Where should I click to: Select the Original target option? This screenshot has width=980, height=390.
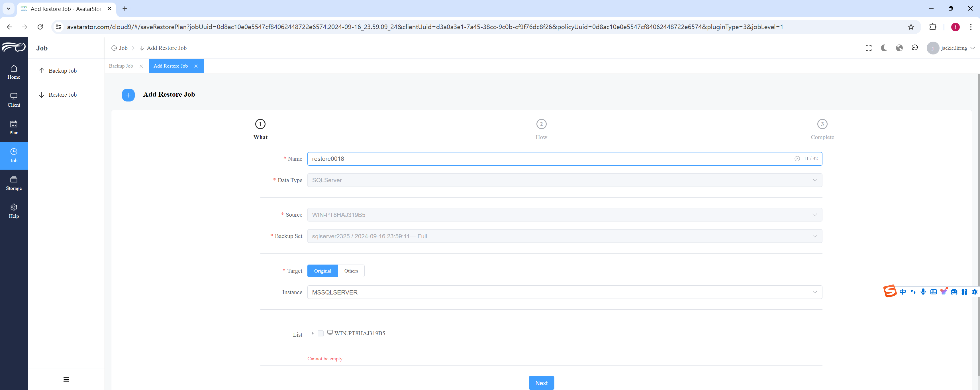pos(322,271)
